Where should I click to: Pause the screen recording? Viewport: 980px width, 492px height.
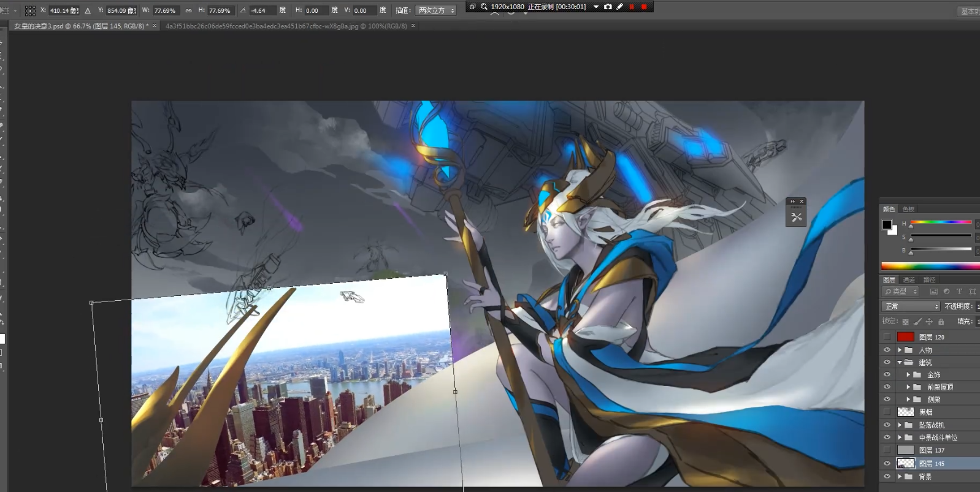click(632, 7)
